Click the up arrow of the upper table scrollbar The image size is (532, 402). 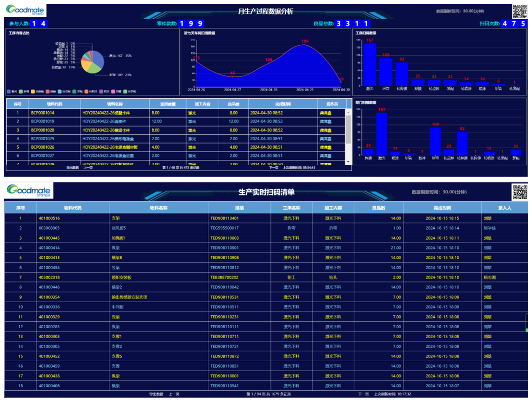349,111
